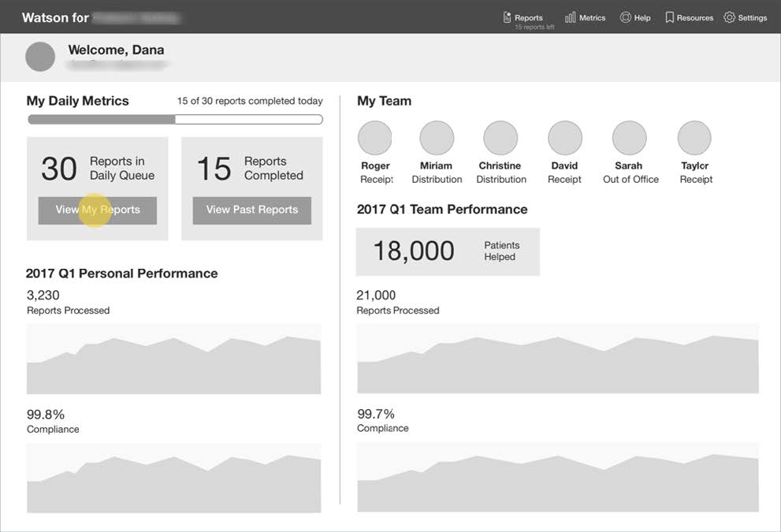Click the View My Reports button

pos(98,210)
